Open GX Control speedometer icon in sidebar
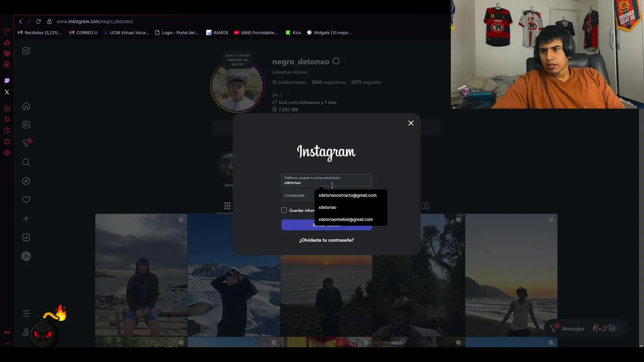 (7, 31)
